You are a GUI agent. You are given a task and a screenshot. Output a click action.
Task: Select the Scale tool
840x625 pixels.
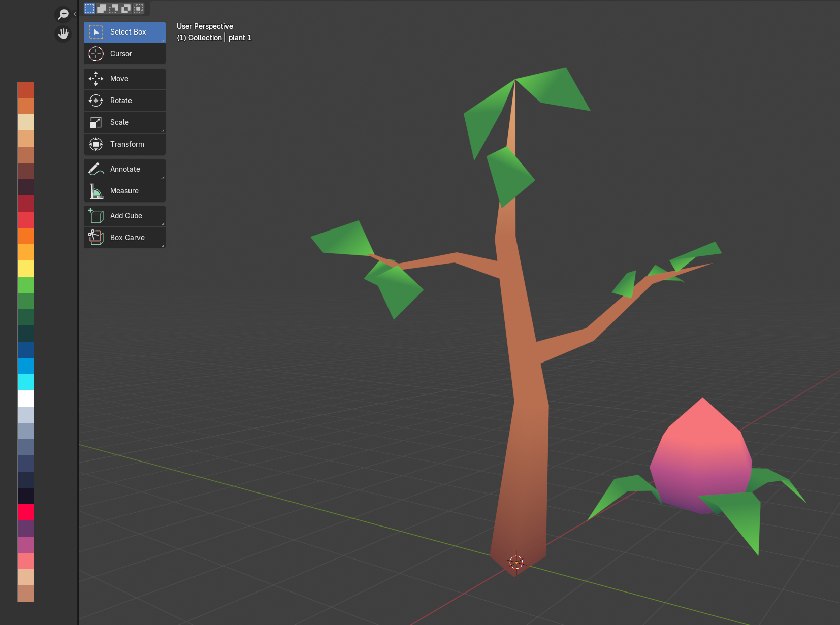coord(124,122)
